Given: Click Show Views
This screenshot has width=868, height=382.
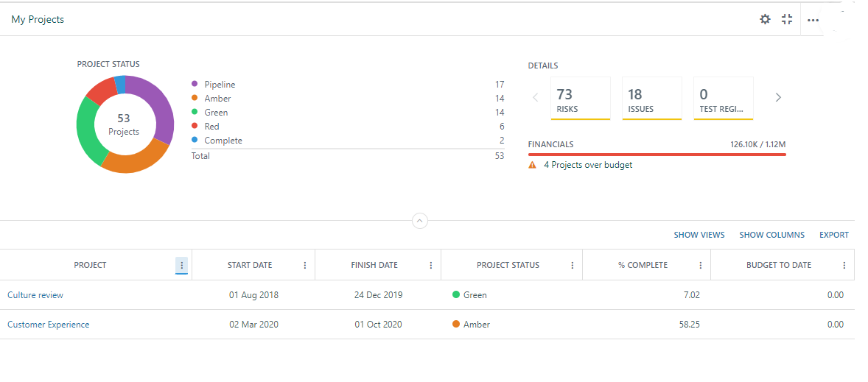Looking at the screenshot, I should 699,235.
